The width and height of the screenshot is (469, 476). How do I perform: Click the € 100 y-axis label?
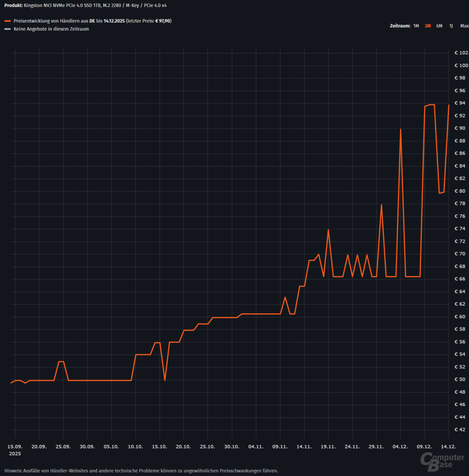(x=461, y=66)
